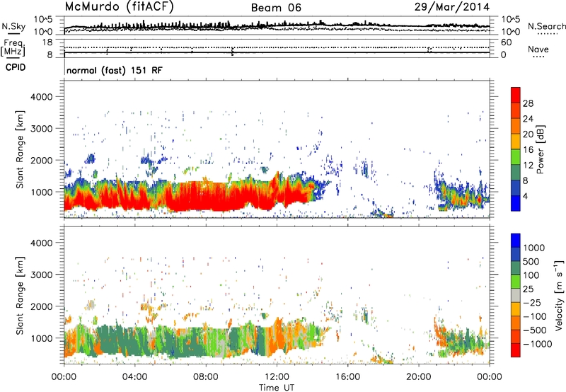Viewport: 566px width, 392px height.
Task: Click the '12:00' time tick label
Action: [277, 377]
